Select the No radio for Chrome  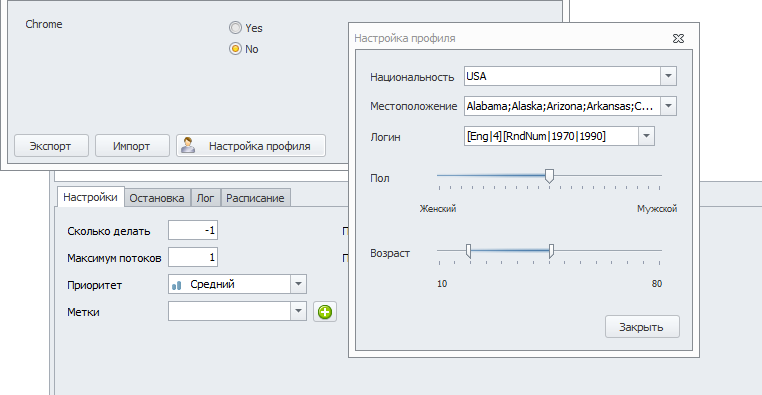235,49
